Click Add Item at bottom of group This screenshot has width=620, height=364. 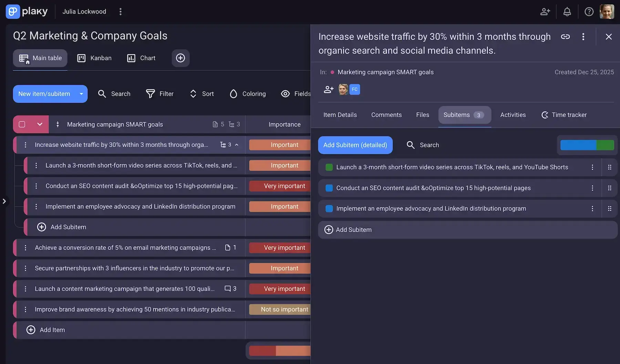pos(129,330)
